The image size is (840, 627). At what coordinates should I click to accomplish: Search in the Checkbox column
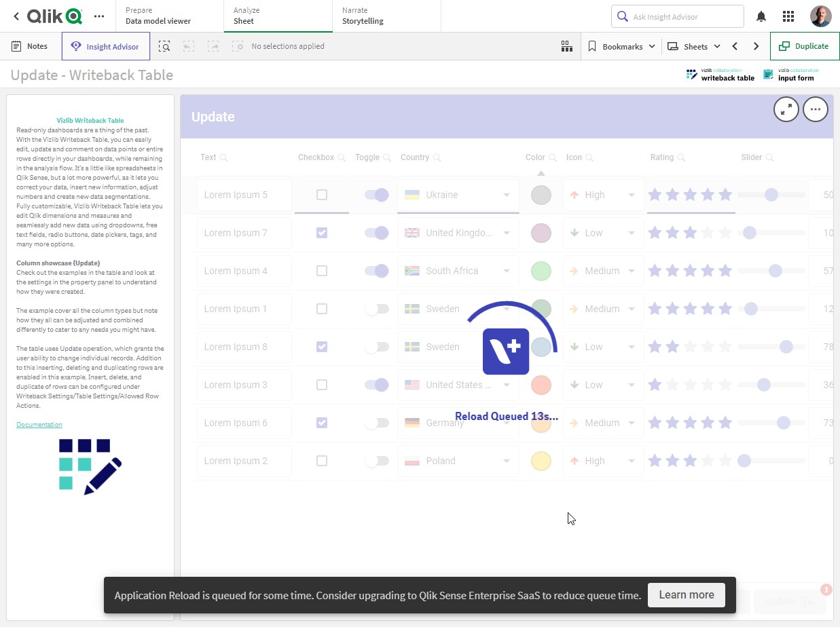tap(342, 157)
